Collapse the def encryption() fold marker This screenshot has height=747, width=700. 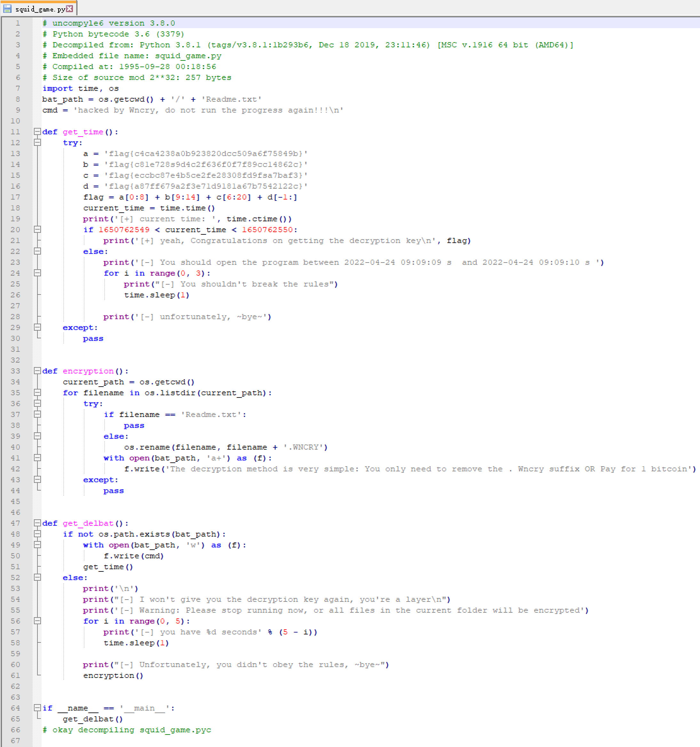(x=37, y=371)
